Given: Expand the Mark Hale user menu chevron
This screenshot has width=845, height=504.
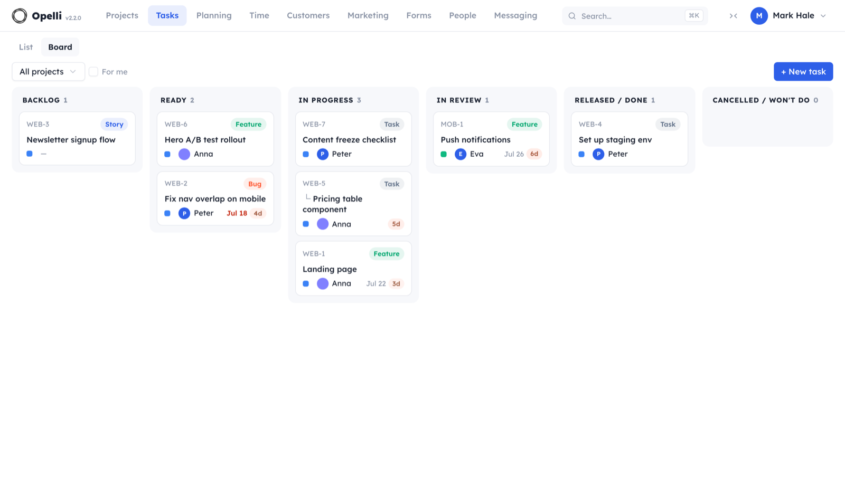Looking at the screenshot, I should pos(823,16).
